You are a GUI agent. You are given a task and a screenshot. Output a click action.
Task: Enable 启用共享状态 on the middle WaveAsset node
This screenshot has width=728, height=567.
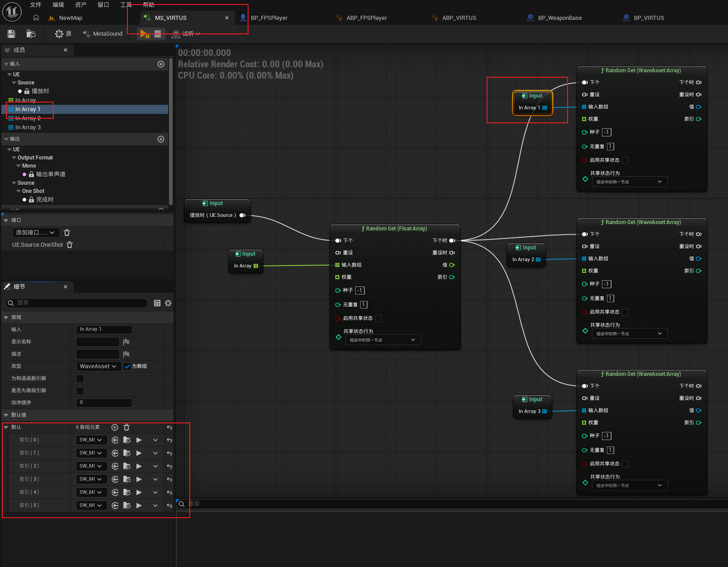pos(625,312)
